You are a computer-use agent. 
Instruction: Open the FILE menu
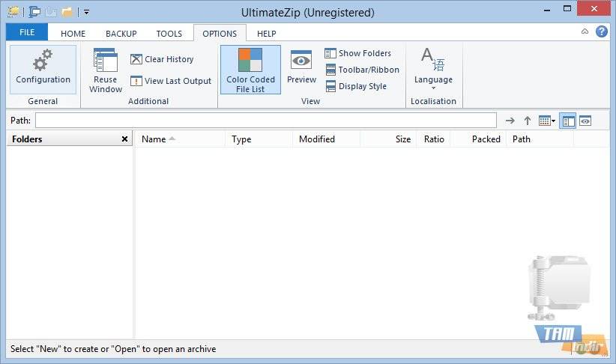26,33
